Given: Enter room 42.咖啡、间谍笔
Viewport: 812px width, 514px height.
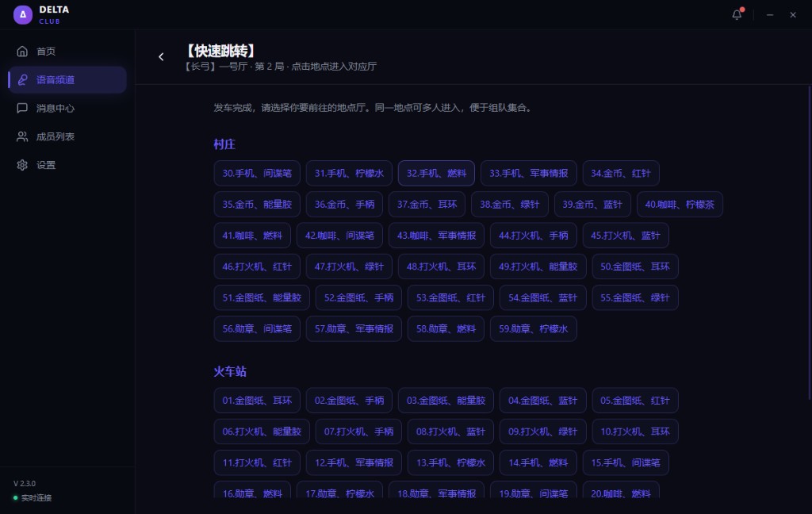Looking at the screenshot, I should click(339, 236).
